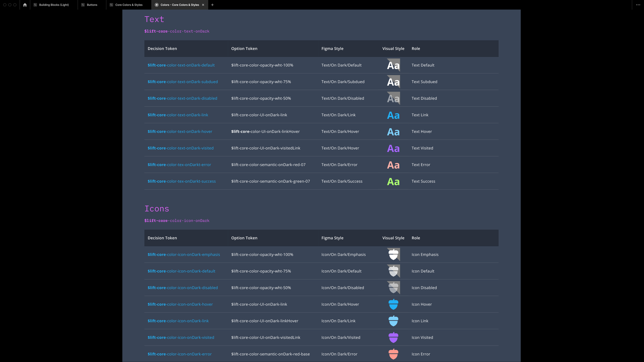Click the red Icon Error acorn

click(393, 354)
